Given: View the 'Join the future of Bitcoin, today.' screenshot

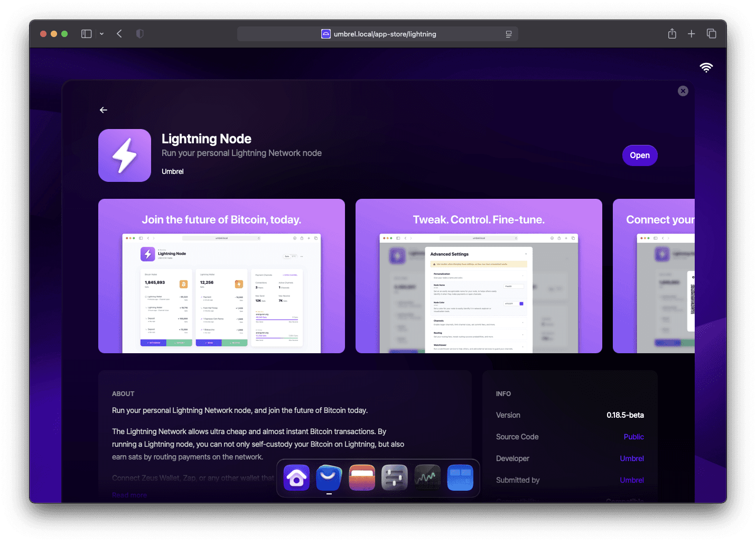Looking at the screenshot, I should (x=221, y=276).
